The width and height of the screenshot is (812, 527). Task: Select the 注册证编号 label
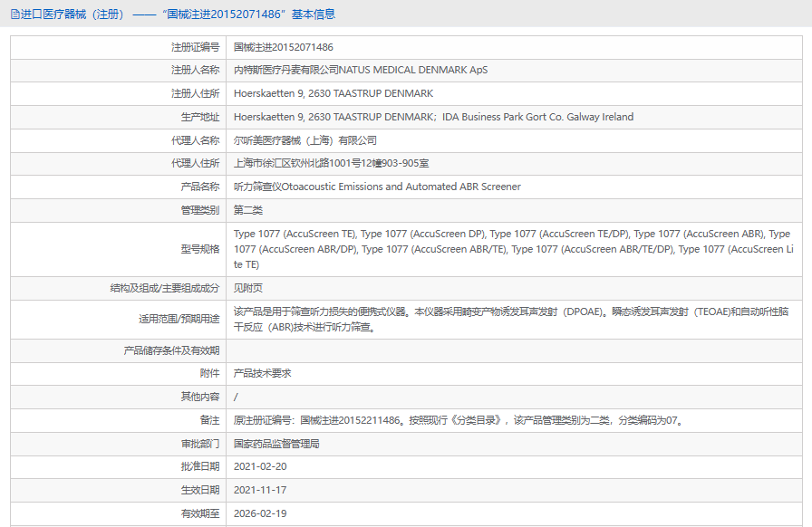(x=195, y=47)
